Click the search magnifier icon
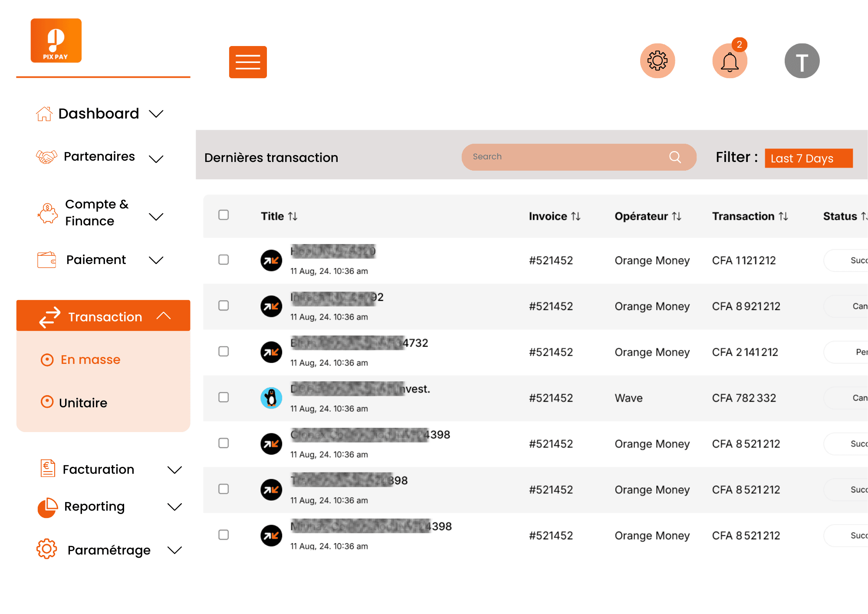 [x=675, y=157]
